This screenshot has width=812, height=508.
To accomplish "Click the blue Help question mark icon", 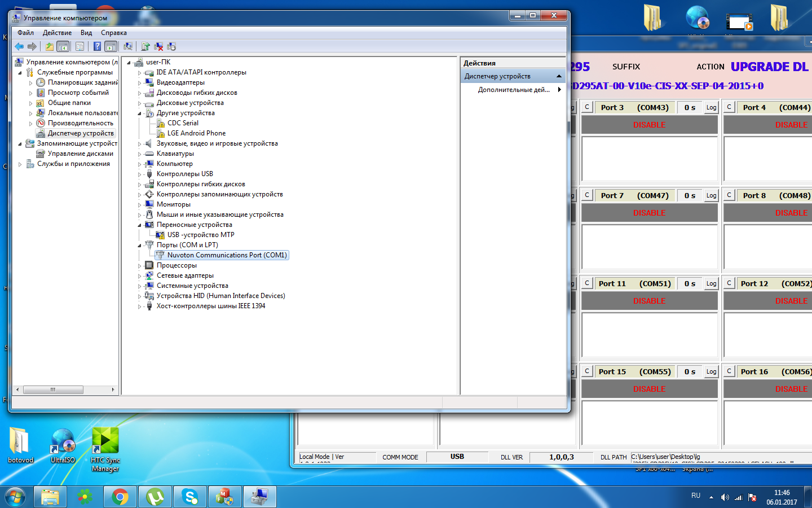I will (x=97, y=46).
